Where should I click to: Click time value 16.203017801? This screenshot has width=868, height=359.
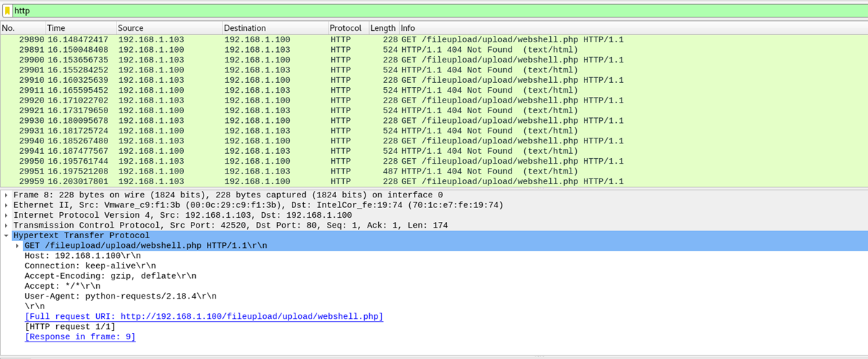[x=78, y=181]
